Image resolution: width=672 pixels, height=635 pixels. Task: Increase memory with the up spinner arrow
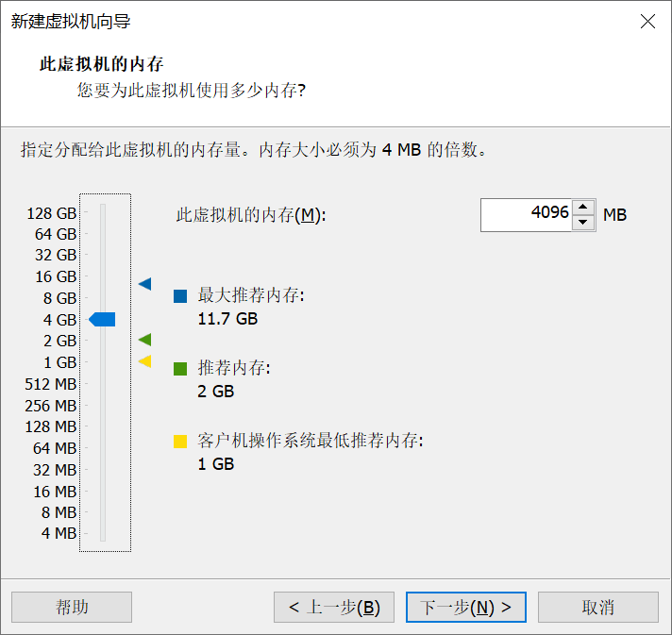584,208
